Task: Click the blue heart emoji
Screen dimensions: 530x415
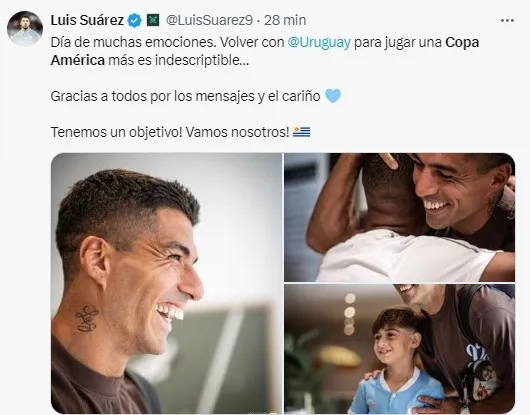Action: tap(333, 96)
